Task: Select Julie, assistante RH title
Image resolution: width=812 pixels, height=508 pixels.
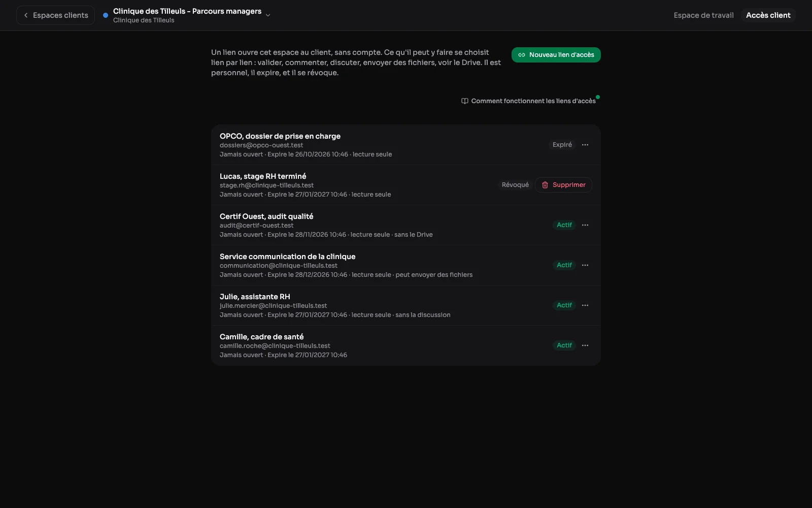Action: [255, 297]
